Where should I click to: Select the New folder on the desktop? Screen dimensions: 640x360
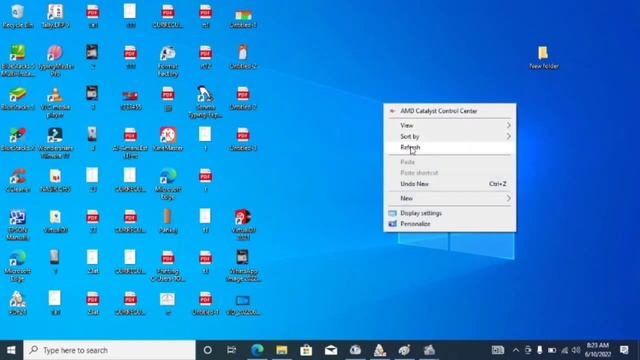[x=543, y=58]
